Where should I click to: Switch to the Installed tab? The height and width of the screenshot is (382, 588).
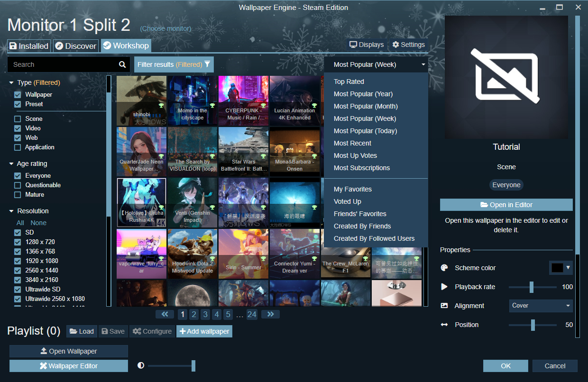pyautogui.click(x=29, y=46)
